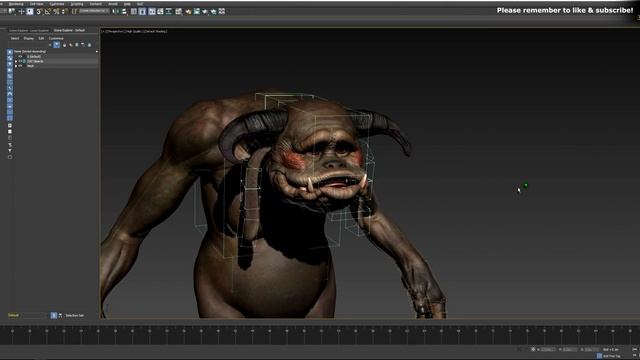Viewport: 640px width, 360px height.
Task: Open Scene Explorer Customize menu
Action: pos(56,38)
